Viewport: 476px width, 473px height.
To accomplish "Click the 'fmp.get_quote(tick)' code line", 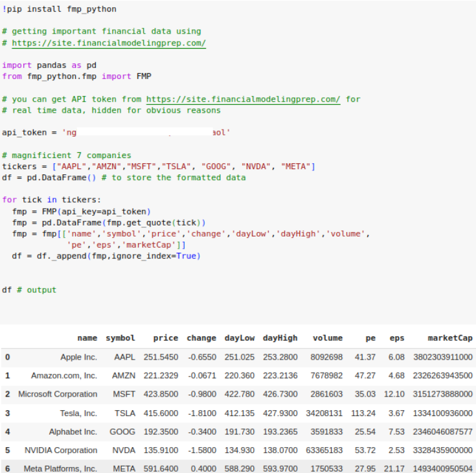I will coord(109,223).
